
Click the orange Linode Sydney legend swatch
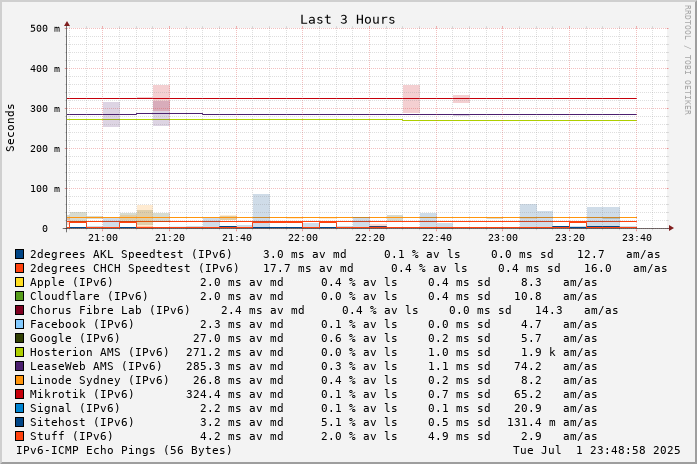pos(19,380)
